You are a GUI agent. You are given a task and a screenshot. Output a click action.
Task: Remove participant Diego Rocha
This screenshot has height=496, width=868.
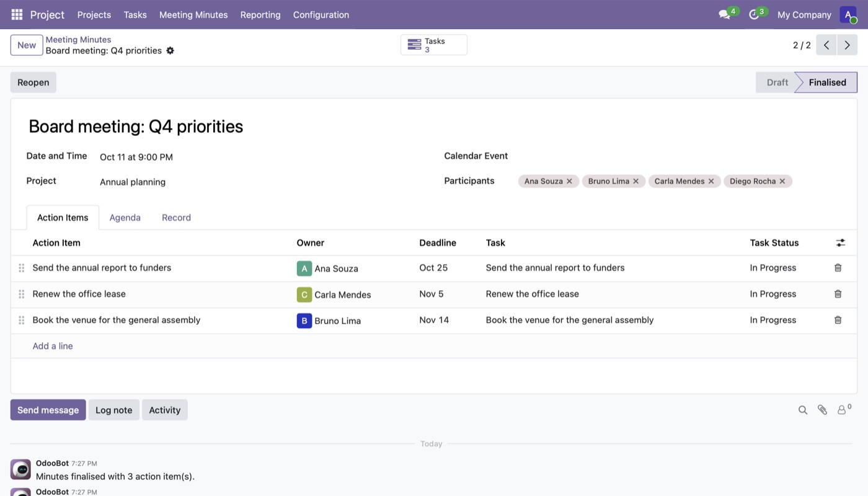point(782,181)
